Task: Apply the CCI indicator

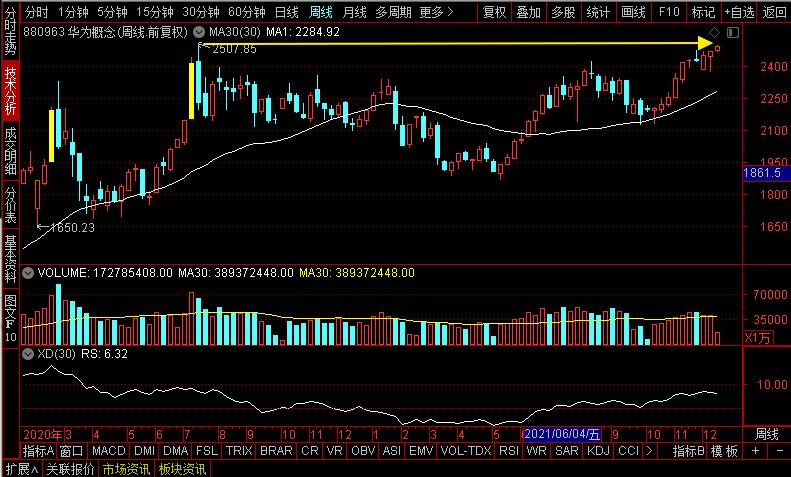Action: (629, 451)
